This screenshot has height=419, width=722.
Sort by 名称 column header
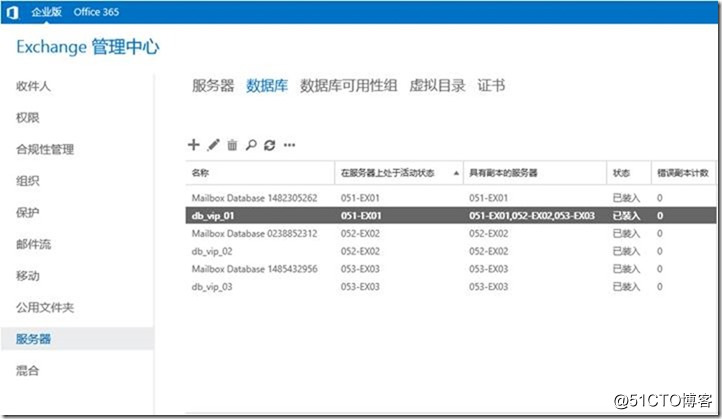point(260,173)
